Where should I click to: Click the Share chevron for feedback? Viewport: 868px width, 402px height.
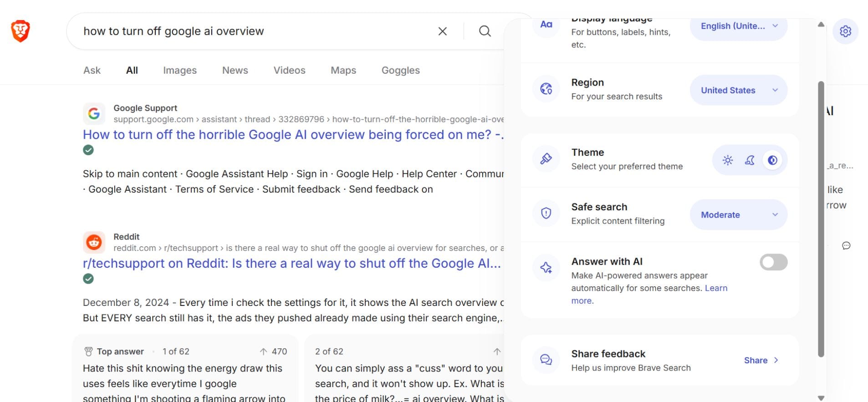click(x=776, y=360)
